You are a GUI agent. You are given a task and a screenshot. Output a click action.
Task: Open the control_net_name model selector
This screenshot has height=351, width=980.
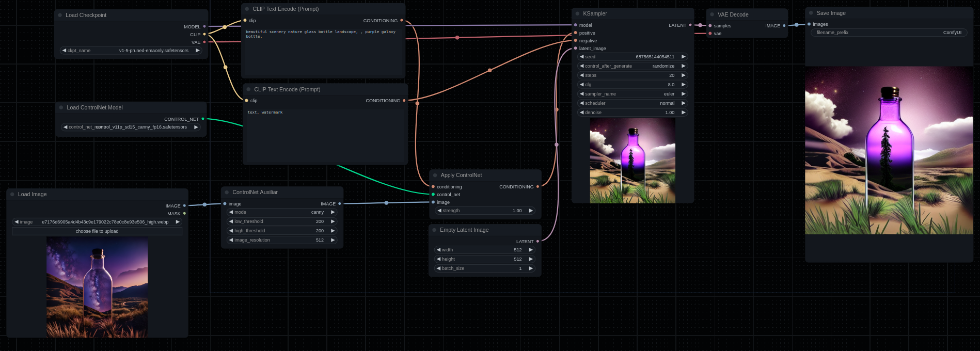pos(131,127)
